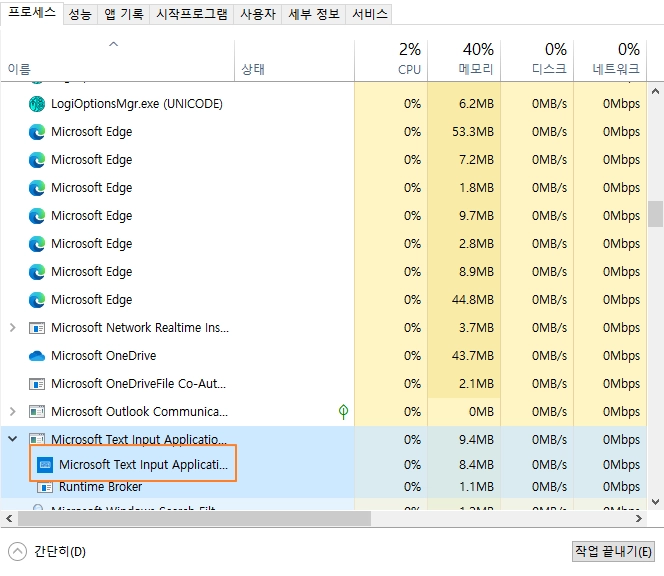The width and height of the screenshot is (664, 576).
Task: Click the 8.4MB memory value
Action: point(476,465)
